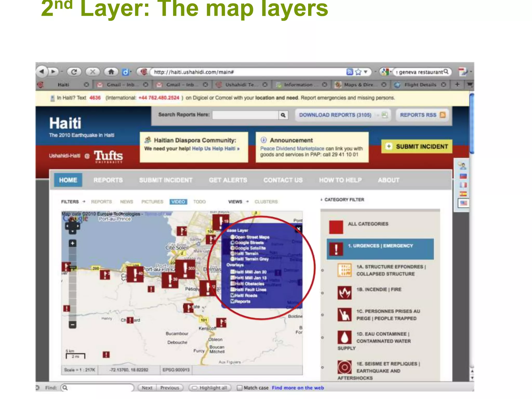532x399 pixels.
Task: Close the Haiti browser tab
Action: tap(86, 85)
